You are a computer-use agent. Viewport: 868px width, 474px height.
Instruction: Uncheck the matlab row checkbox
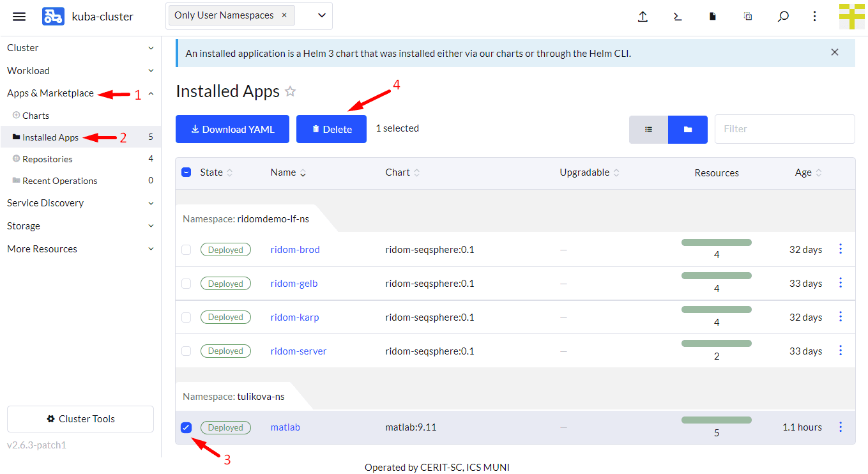(x=186, y=427)
